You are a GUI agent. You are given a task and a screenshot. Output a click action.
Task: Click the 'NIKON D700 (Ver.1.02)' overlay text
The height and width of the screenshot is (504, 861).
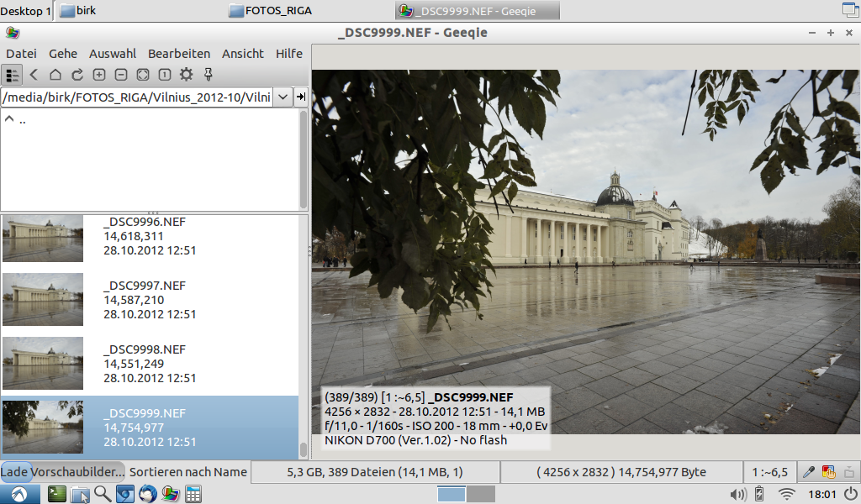390,440
